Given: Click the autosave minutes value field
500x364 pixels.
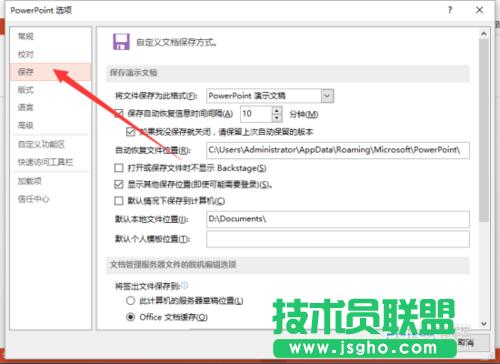Looking at the screenshot, I should coord(256,114).
